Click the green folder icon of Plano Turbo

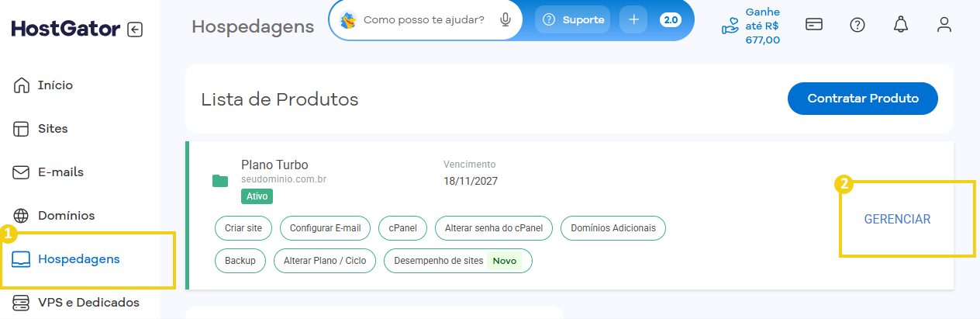[x=220, y=181]
